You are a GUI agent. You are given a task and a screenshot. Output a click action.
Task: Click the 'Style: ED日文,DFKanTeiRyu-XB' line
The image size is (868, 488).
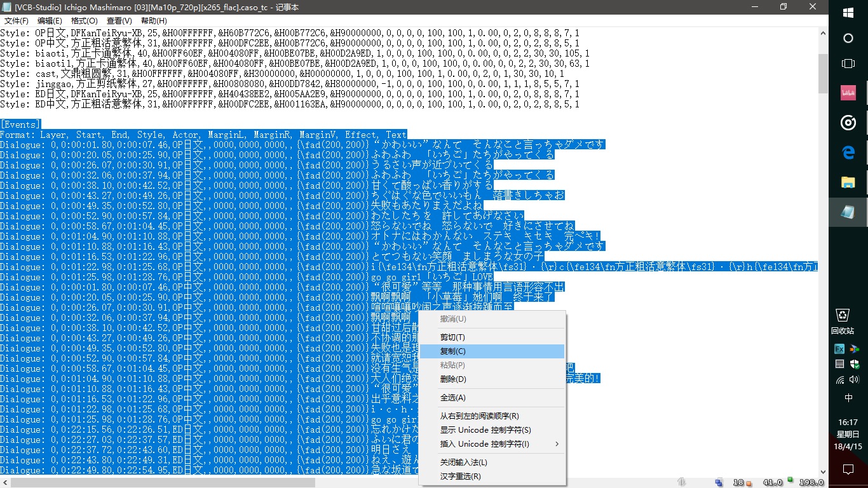pos(290,94)
